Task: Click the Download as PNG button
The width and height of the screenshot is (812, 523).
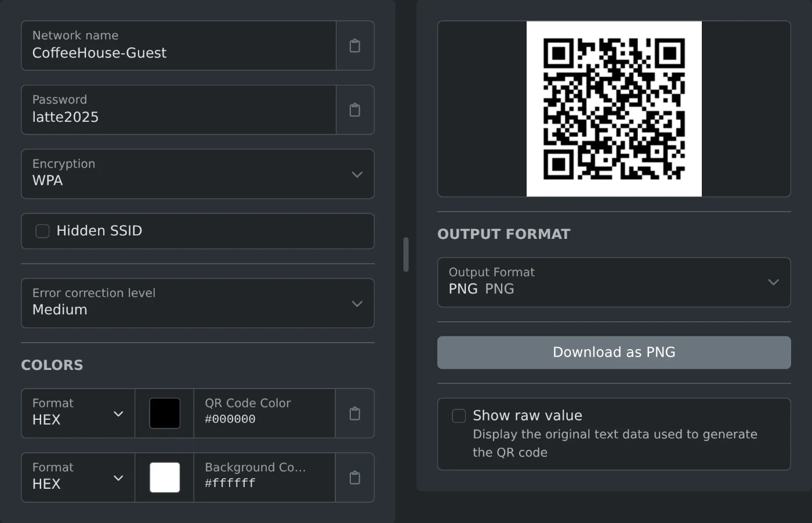Action: tap(614, 353)
